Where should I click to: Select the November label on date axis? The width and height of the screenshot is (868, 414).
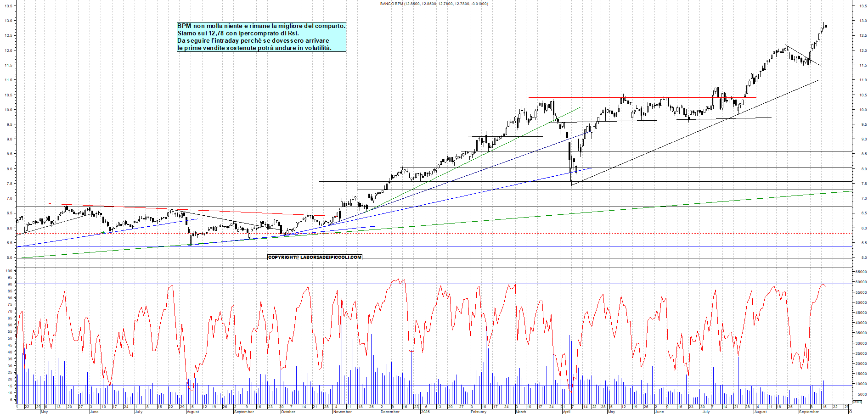point(342,412)
